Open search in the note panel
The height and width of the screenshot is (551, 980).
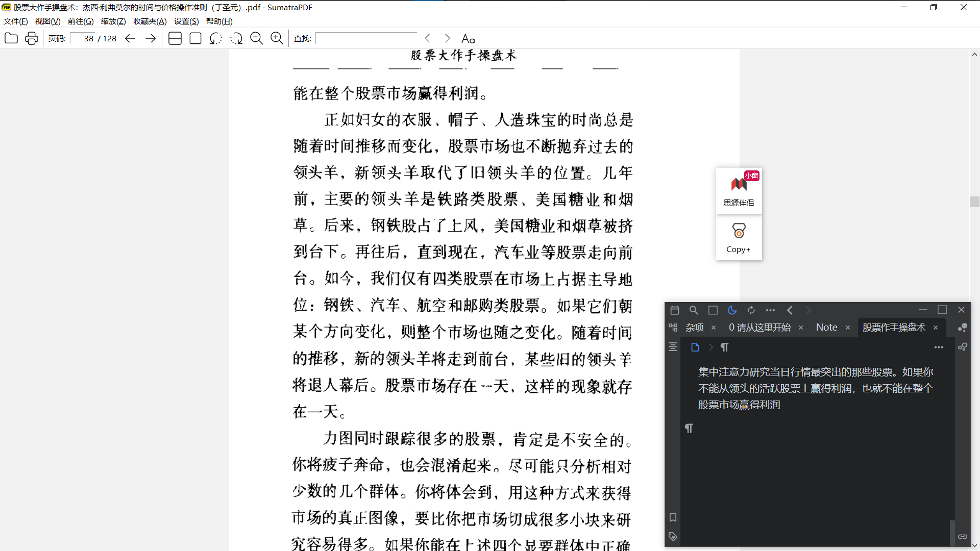[x=694, y=310]
